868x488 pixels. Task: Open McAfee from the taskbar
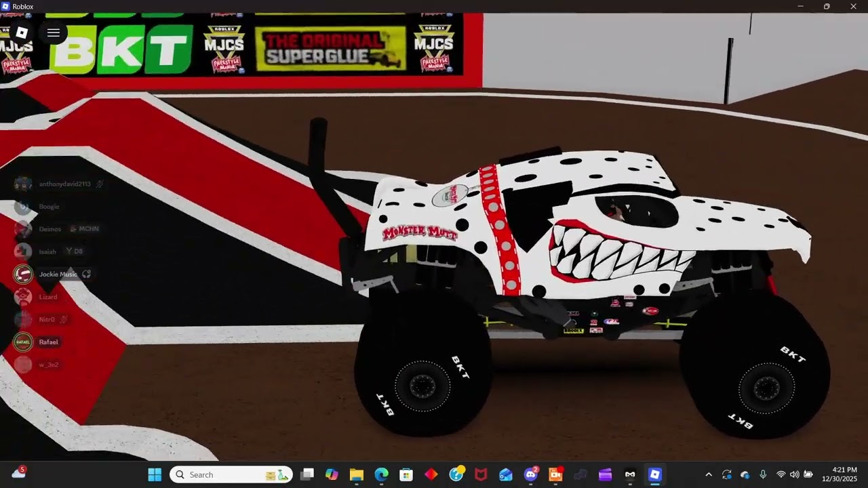pyautogui.click(x=481, y=474)
